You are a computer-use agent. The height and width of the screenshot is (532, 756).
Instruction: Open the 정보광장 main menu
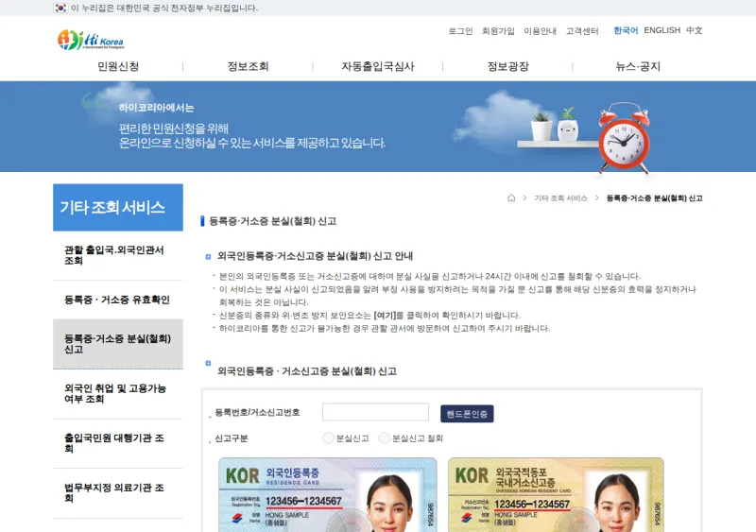(507, 66)
